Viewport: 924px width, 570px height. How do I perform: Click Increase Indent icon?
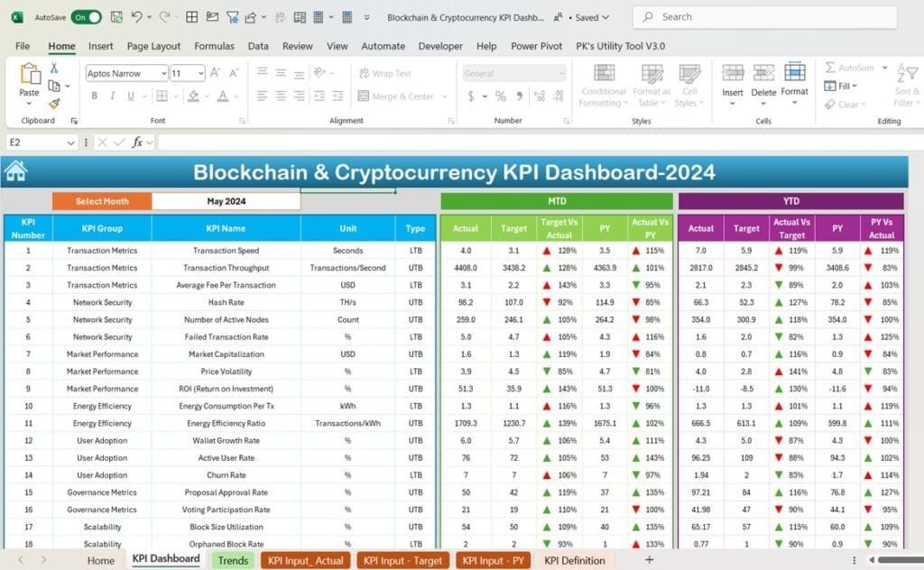[x=337, y=96]
